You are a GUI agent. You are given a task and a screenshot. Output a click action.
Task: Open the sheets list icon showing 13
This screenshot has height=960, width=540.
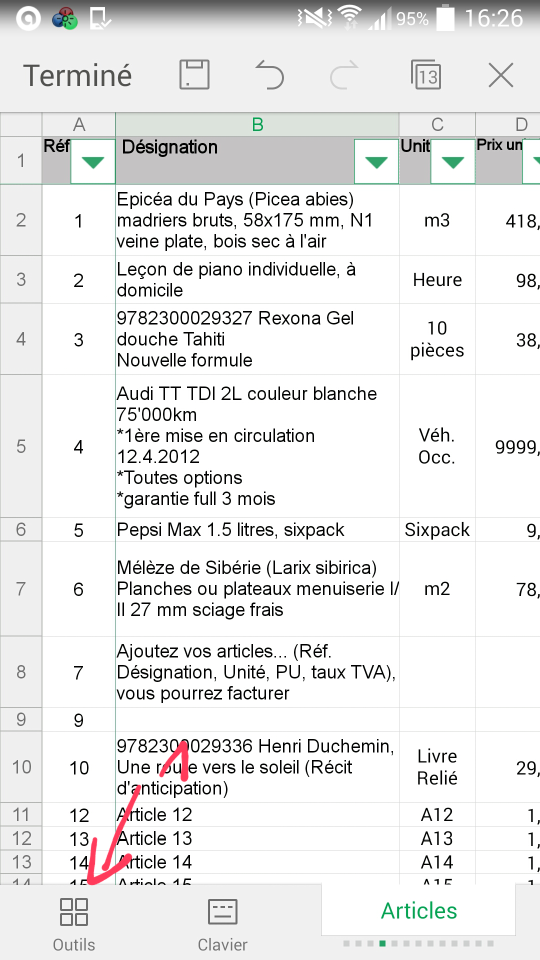pyautogui.click(x=426, y=75)
